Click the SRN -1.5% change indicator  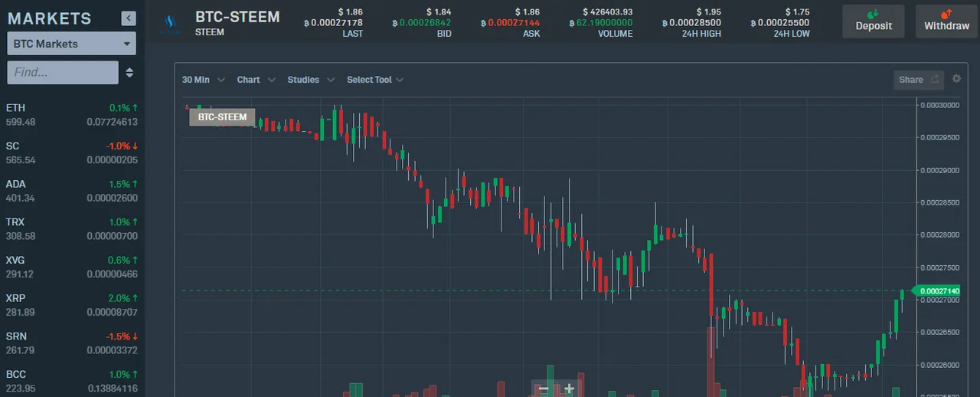(x=122, y=336)
